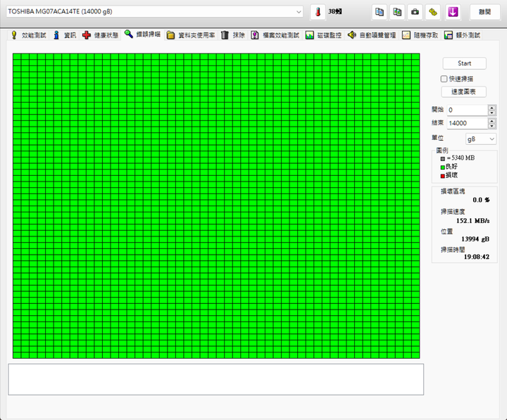Click the 開始 start value field

tap(468, 110)
